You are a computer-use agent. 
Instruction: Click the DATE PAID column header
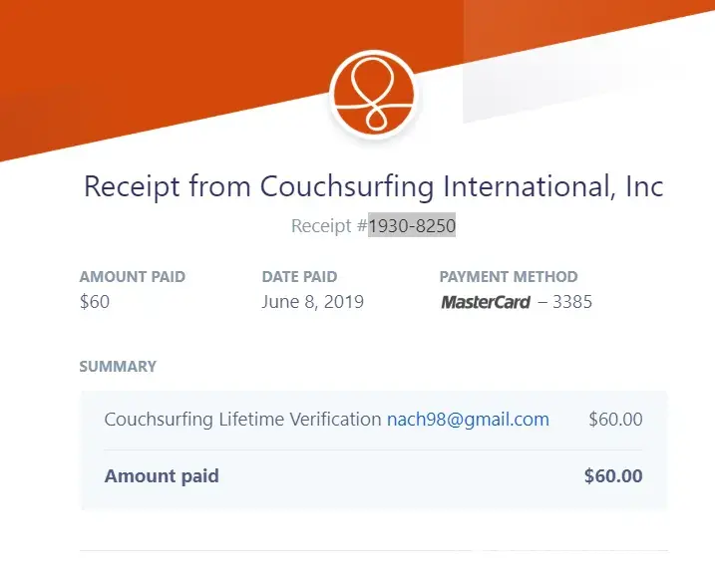click(299, 277)
